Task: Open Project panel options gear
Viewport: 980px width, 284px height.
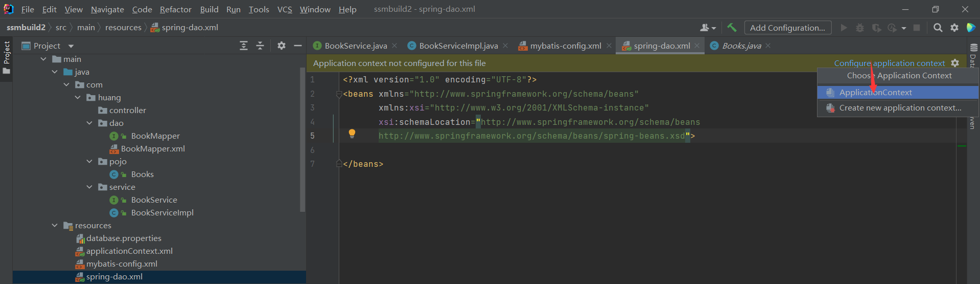Action: [282, 46]
